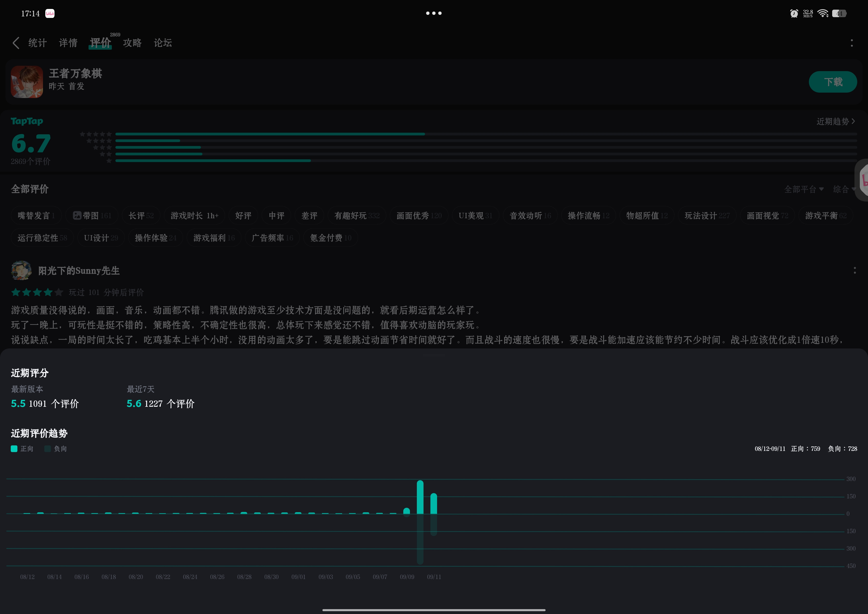Switch to the 统计 tab
This screenshot has height=614, width=868.
pos(37,43)
